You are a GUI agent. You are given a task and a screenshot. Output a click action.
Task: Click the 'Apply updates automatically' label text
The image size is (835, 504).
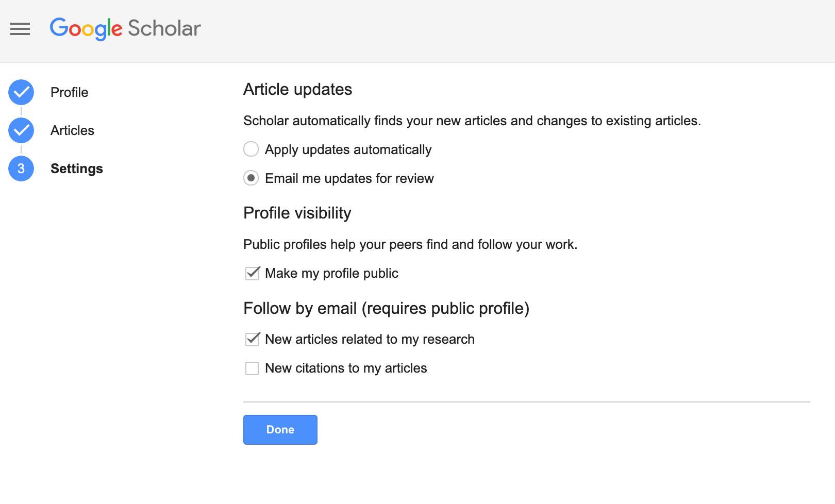coord(348,149)
